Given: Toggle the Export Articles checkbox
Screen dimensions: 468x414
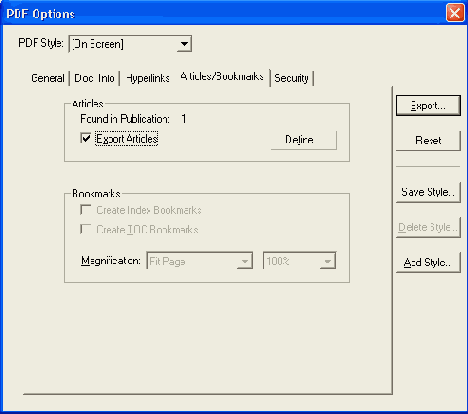Looking at the screenshot, I should [86, 138].
